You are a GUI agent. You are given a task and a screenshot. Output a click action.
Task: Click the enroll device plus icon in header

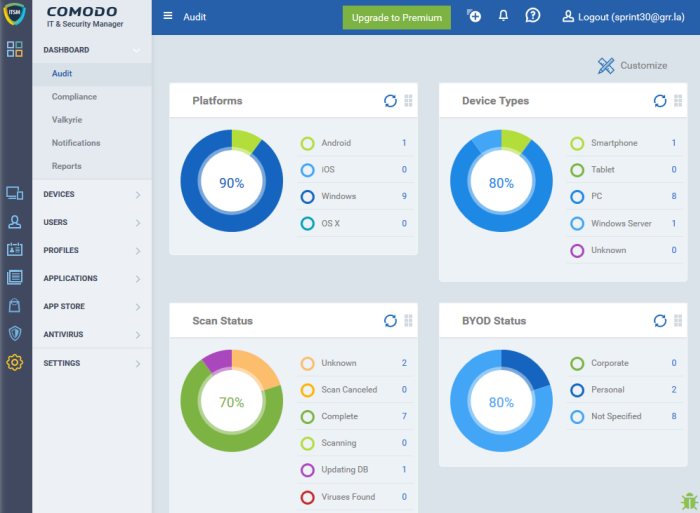474,16
